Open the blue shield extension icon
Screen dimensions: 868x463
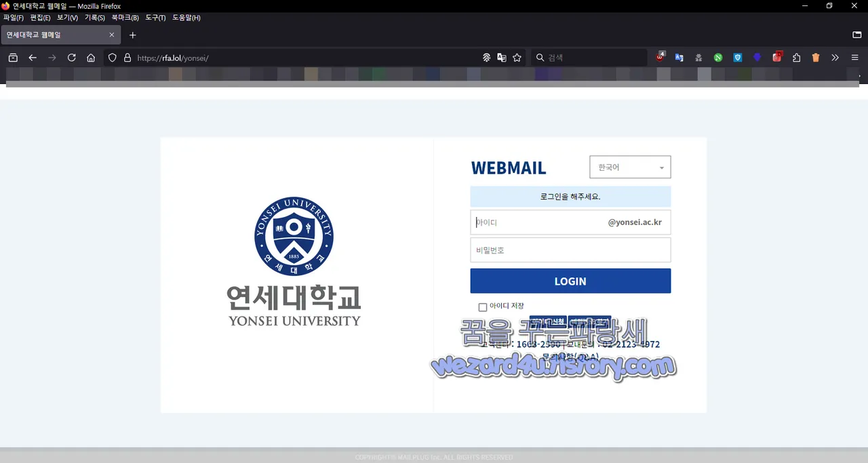tap(738, 58)
